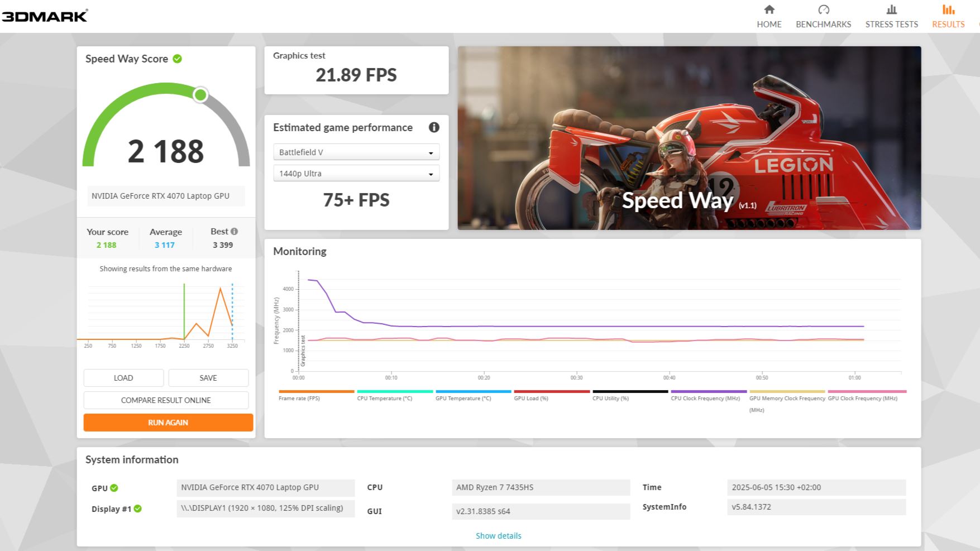Open the Battlefield V game dropdown
Viewport: 980px width, 551px height.
356,152
